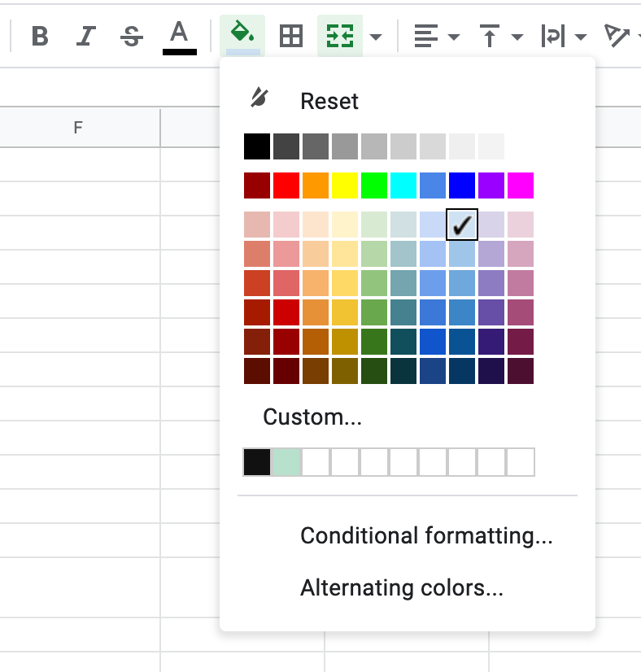Choose the bright yellow swatch
Image resolution: width=641 pixels, height=672 pixels.
(x=345, y=185)
